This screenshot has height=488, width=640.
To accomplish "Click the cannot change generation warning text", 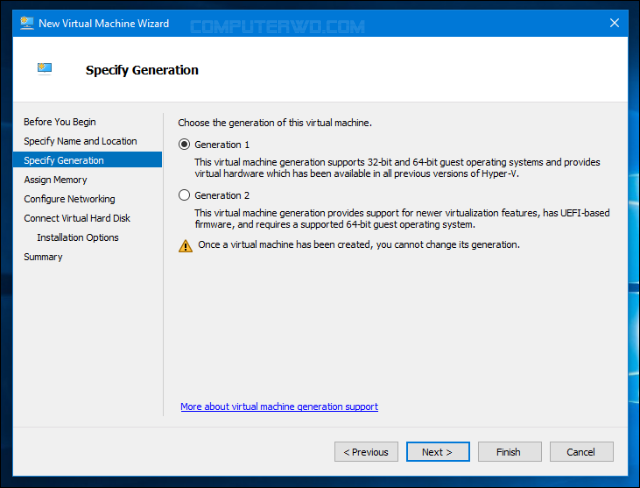I will (x=359, y=245).
